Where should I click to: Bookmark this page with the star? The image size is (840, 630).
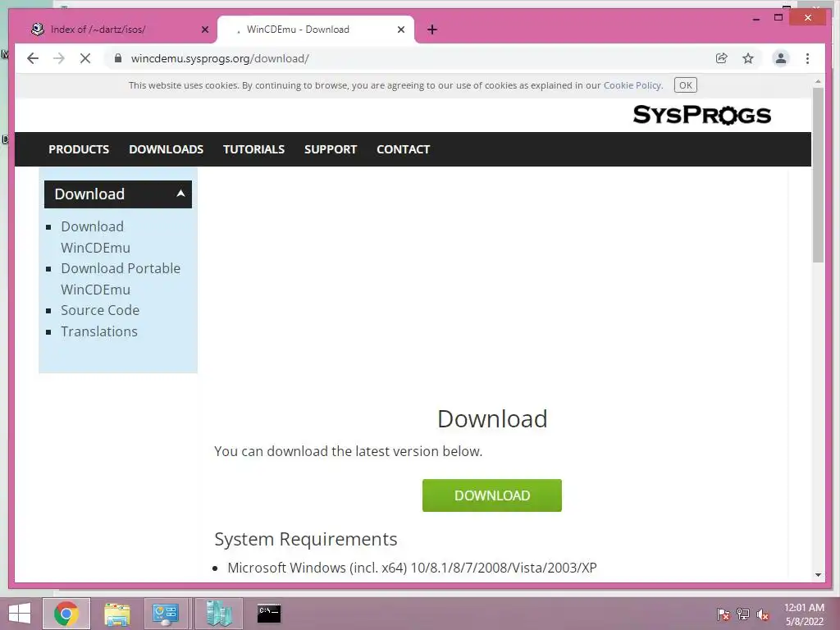coord(748,58)
